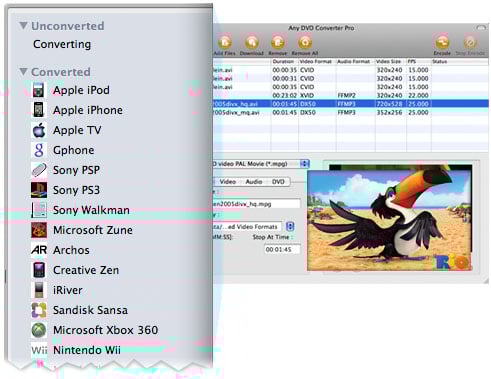Click the Stop Encode toolbar icon
Image resolution: width=491 pixels, height=379 pixels.
(470, 42)
